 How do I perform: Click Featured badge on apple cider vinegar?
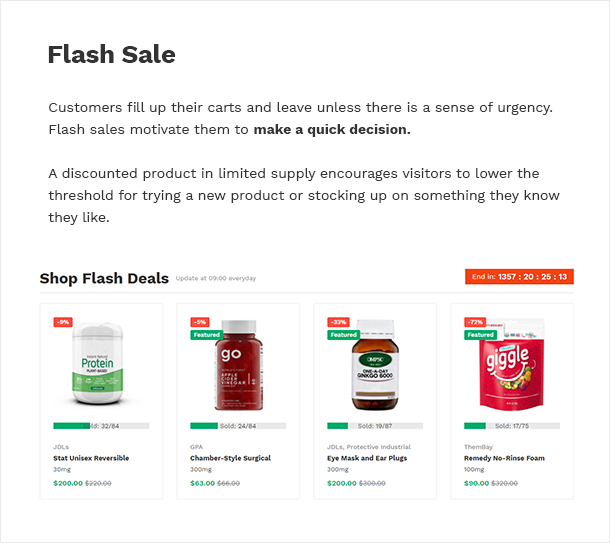tap(207, 335)
